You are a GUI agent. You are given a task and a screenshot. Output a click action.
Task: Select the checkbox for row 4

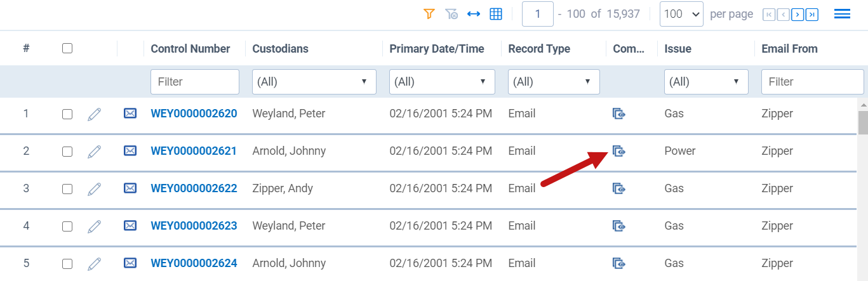pyautogui.click(x=67, y=226)
